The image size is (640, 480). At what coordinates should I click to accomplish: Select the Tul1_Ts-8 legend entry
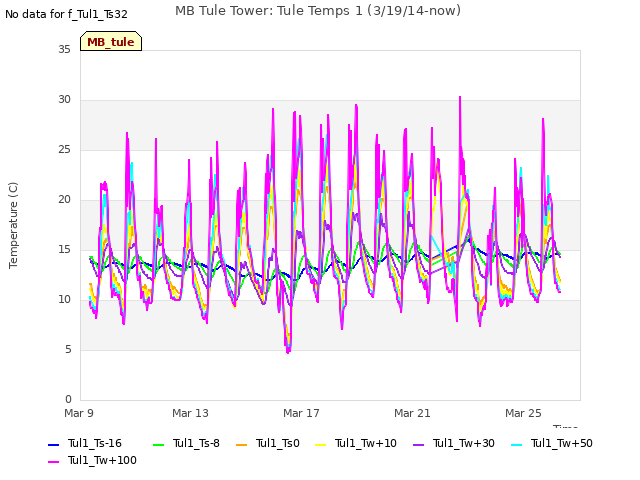(186, 443)
